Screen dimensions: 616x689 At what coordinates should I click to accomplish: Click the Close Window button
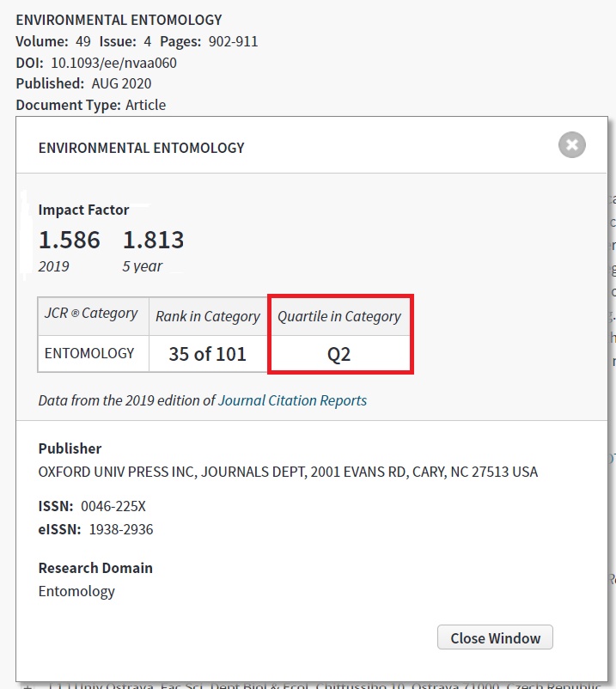click(x=495, y=637)
